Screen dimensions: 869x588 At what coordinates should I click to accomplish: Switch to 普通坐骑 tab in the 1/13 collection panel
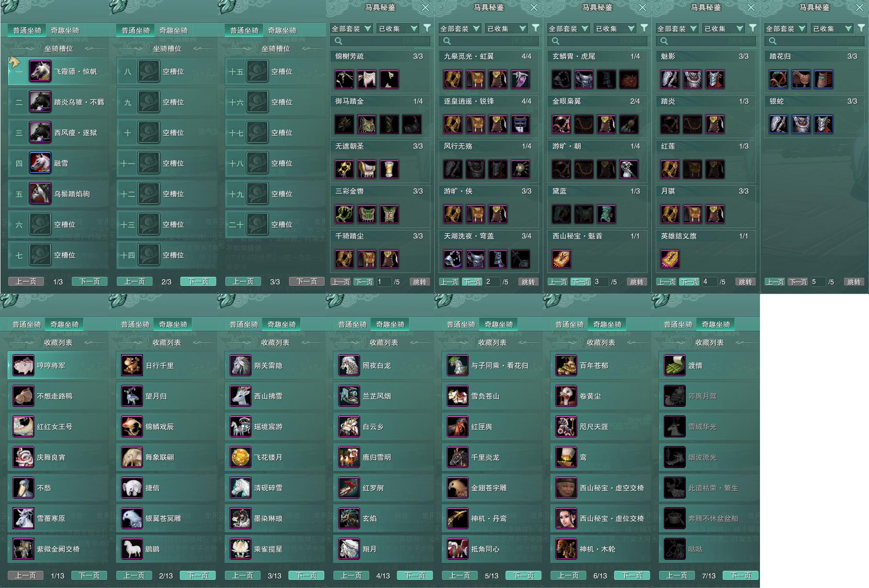(x=27, y=324)
